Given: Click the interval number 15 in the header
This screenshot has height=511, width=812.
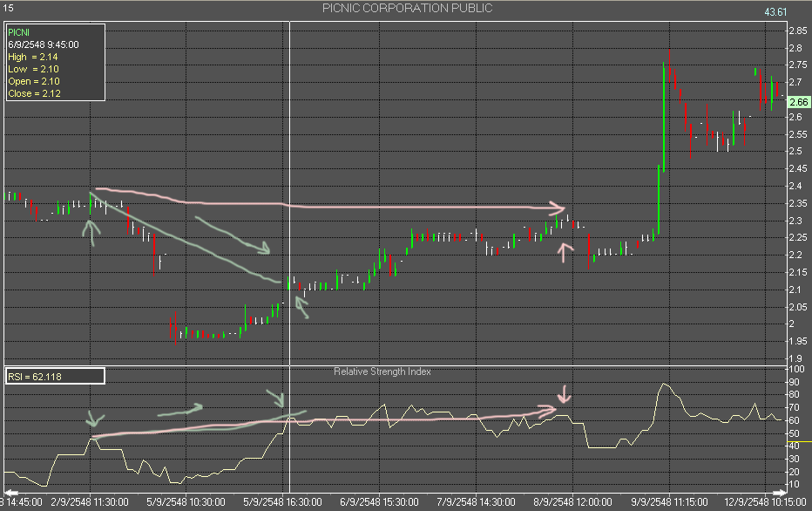Looking at the screenshot, I should click(x=9, y=9).
